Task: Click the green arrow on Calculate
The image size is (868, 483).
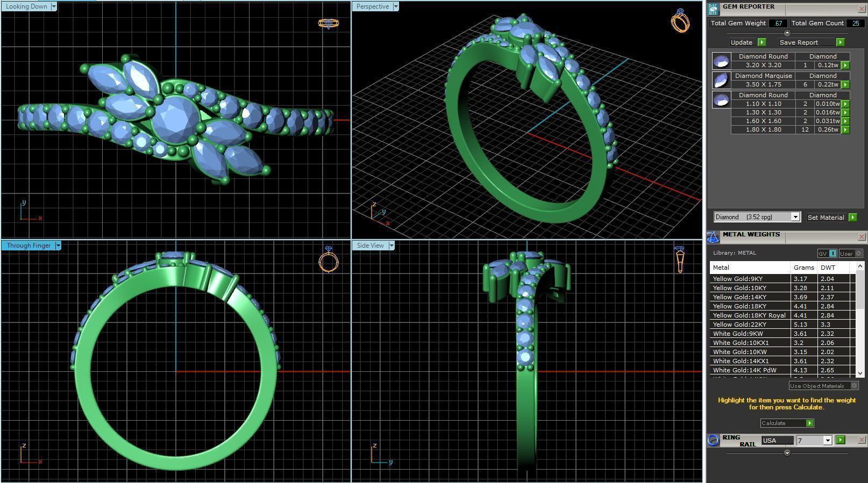Action: click(809, 423)
